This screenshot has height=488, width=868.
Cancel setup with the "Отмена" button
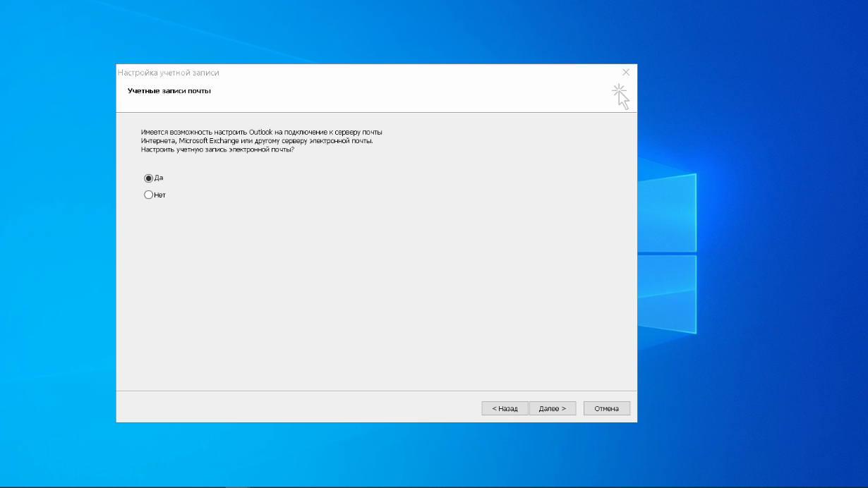(606, 408)
